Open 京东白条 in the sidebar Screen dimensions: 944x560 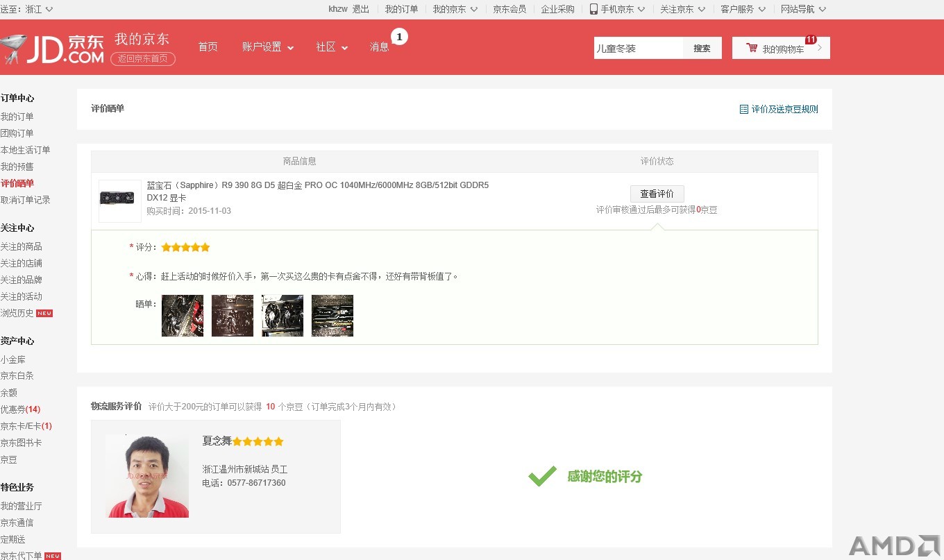click(17, 376)
